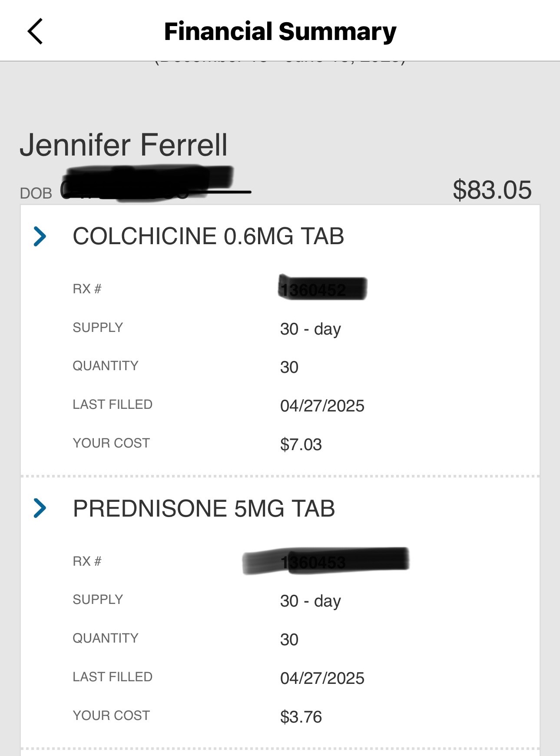Tap the $83.05 total amount
560x756 pixels.
pyautogui.click(x=492, y=190)
